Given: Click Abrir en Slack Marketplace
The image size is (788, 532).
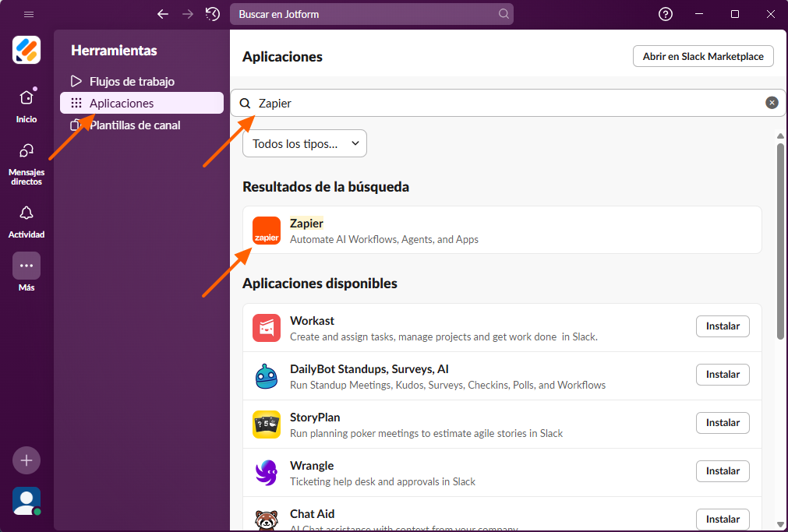Looking at the screenshot, I should pyautogui.click(x=702, y=56).
